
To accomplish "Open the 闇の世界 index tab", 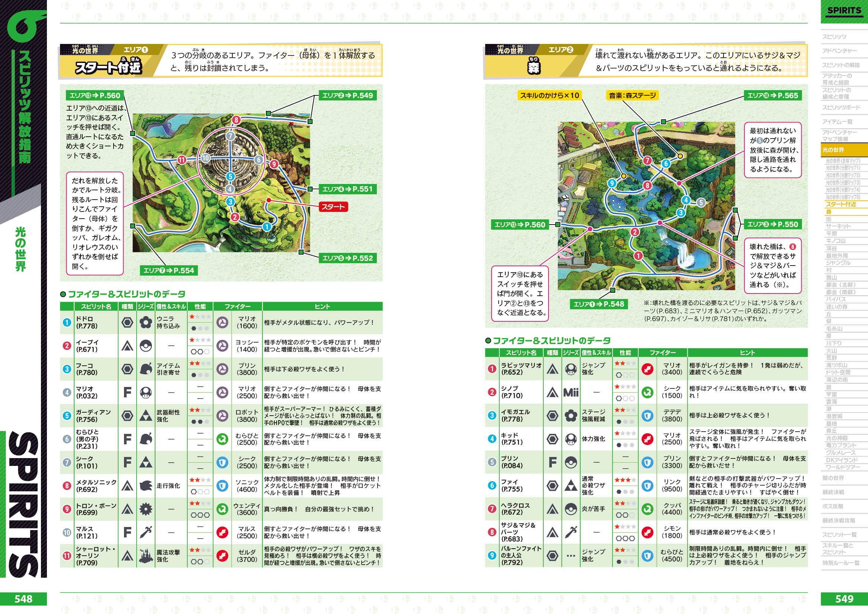I will click(833, 478).
